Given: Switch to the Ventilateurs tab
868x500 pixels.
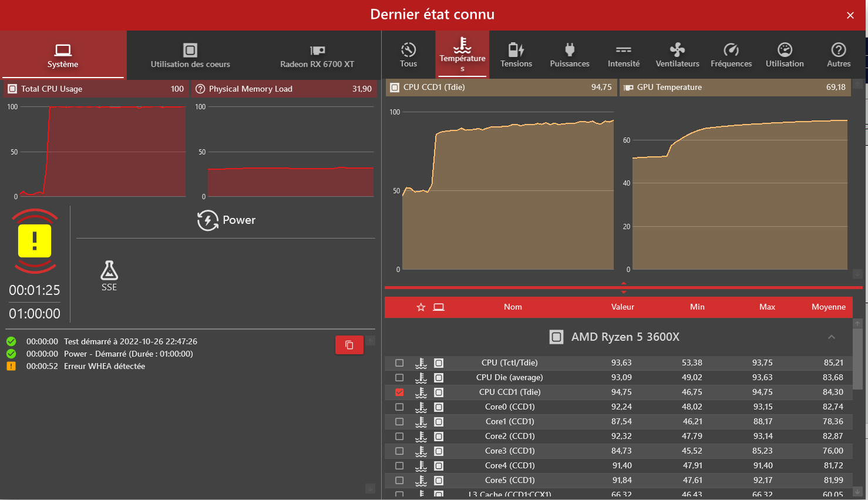Looking at the screenshot, I should click(677, 55).
